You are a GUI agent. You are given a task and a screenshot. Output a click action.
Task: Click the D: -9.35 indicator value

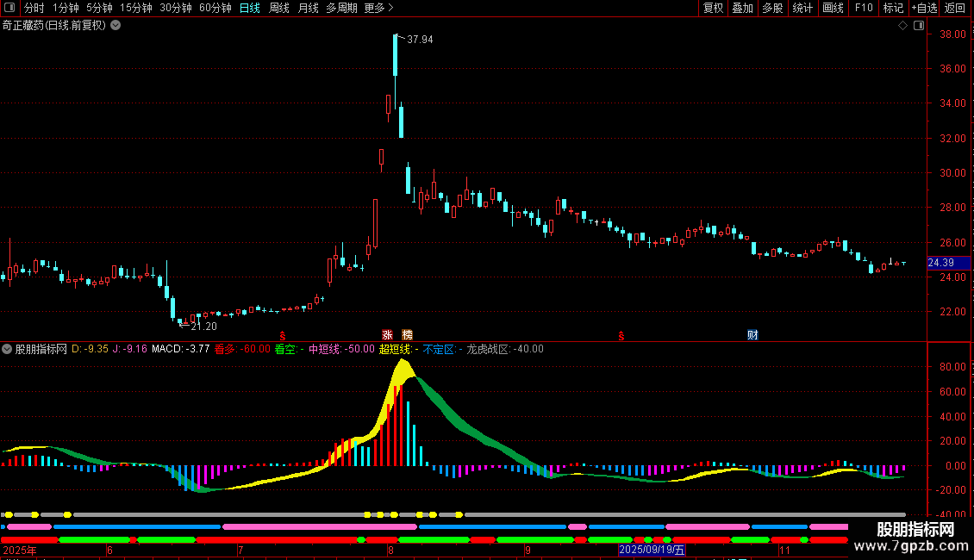(90, 350)
